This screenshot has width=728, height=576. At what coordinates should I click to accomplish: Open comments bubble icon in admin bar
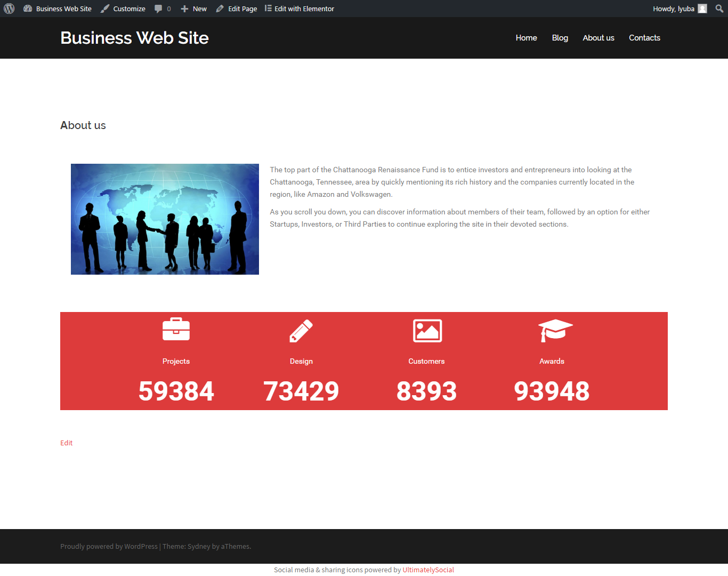(158, 9)
